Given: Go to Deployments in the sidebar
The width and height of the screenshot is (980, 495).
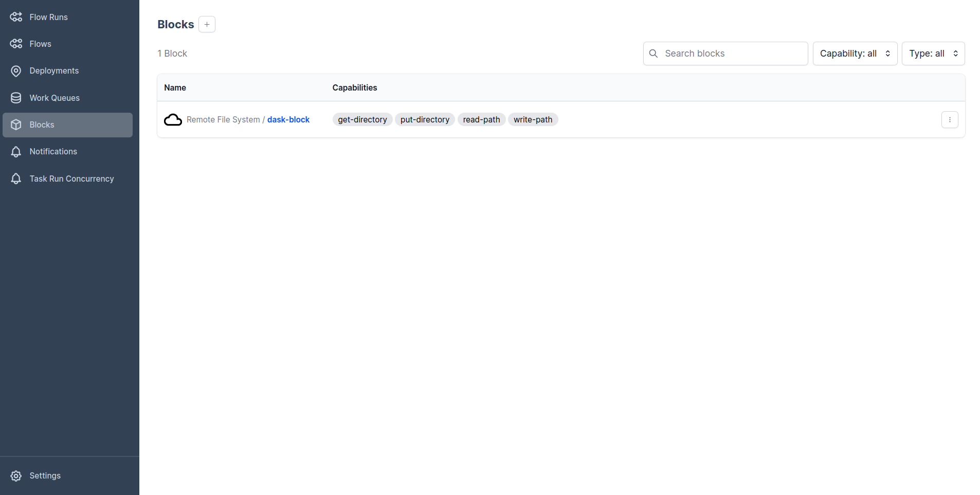Looking at the screenshot, I should pyautogui.click(x=54, y=71).
